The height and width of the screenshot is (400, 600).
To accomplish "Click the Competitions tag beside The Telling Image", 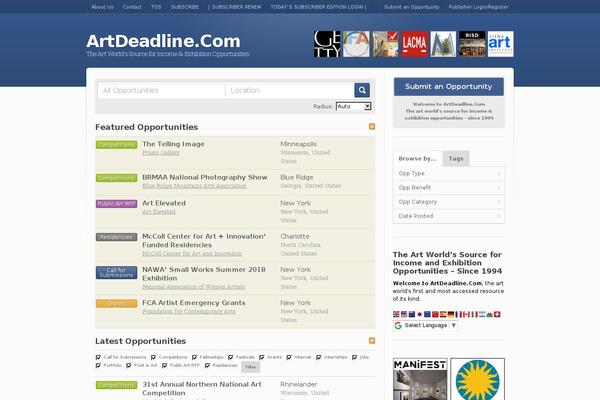I will coord(116,145).
